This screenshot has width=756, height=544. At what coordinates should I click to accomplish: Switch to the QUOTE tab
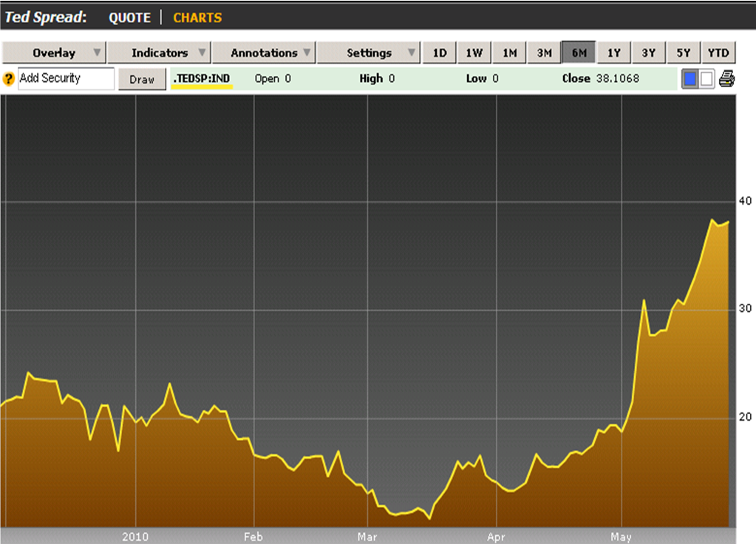130,18
